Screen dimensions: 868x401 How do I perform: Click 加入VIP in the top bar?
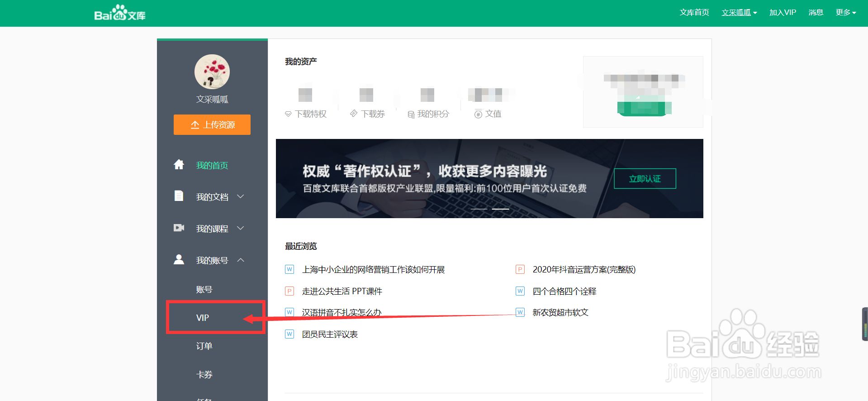[x=783, y=13]
